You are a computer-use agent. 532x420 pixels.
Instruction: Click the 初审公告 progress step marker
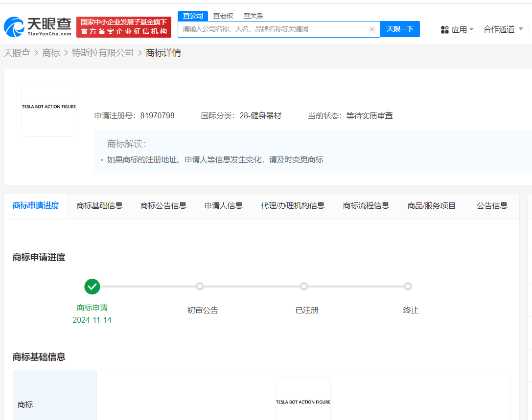point(200,287)
